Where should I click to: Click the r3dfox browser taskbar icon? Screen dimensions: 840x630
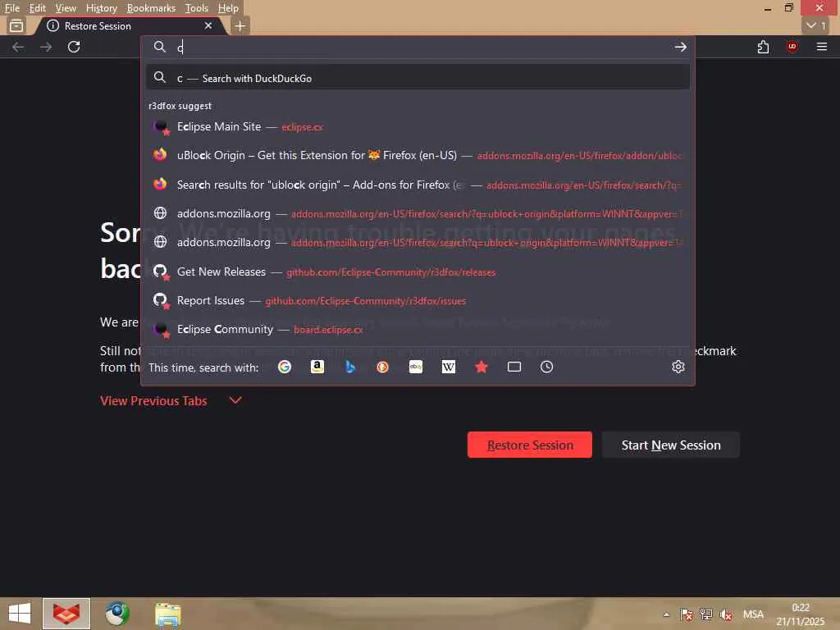click(66, 614)
